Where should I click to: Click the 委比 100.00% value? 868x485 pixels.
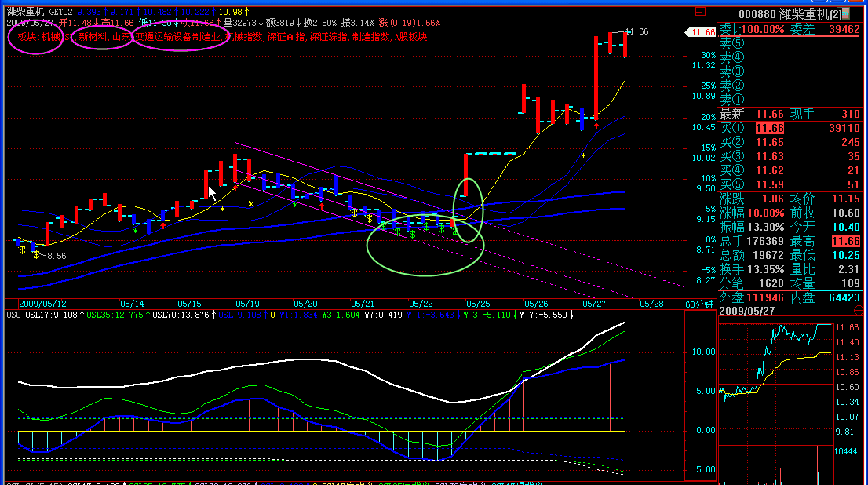762,29
